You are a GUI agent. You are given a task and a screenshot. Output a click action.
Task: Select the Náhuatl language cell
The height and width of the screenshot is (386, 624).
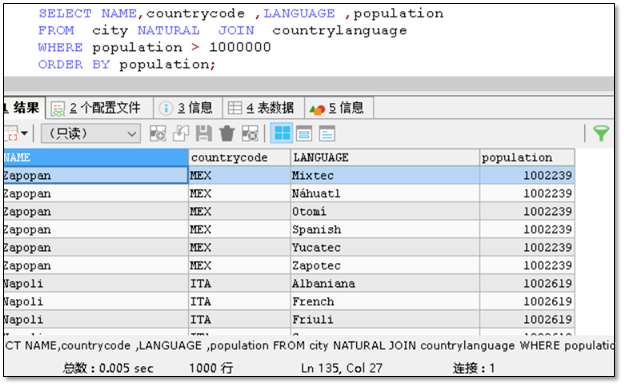pyautogui.click(x=385, y=193)
